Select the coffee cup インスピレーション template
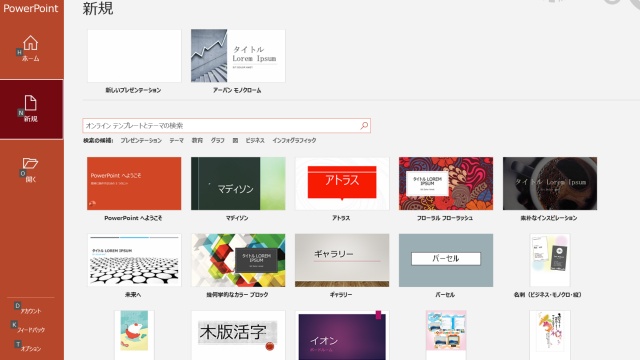Image resolution: width=640 pixels, height=360 pixels. pos(550,184)
